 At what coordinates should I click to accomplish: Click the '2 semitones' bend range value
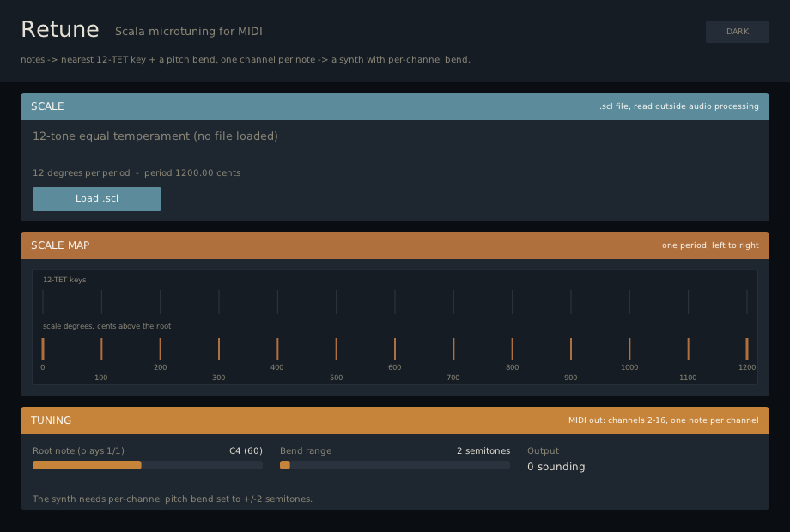[483, 451]
